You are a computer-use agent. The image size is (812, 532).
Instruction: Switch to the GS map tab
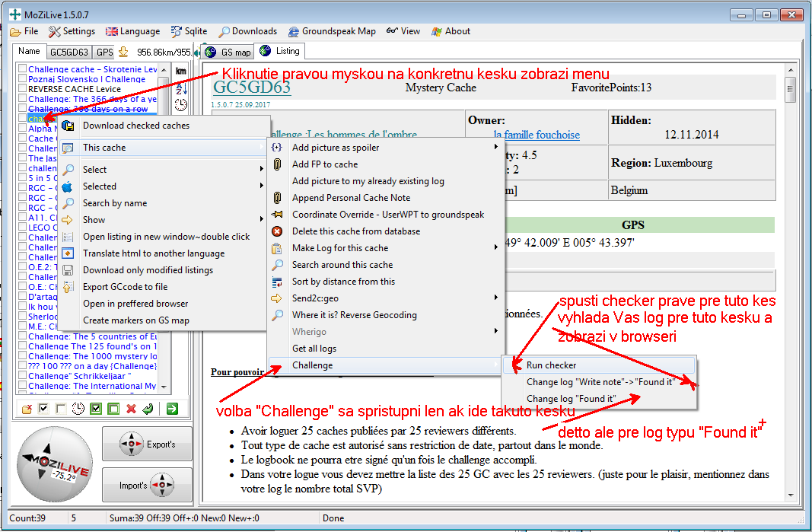tap(228, 52)
